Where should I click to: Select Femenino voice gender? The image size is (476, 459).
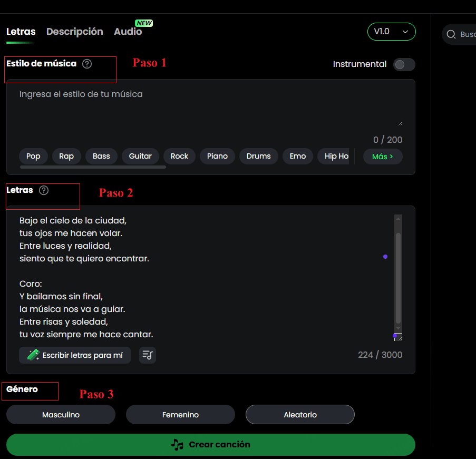(180, 415)
